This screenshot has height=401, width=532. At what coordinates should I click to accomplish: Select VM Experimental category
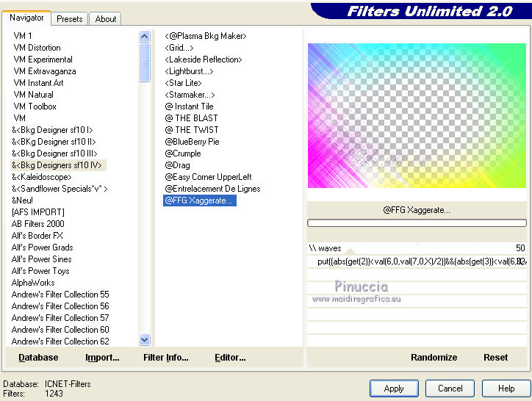(43, 59)
